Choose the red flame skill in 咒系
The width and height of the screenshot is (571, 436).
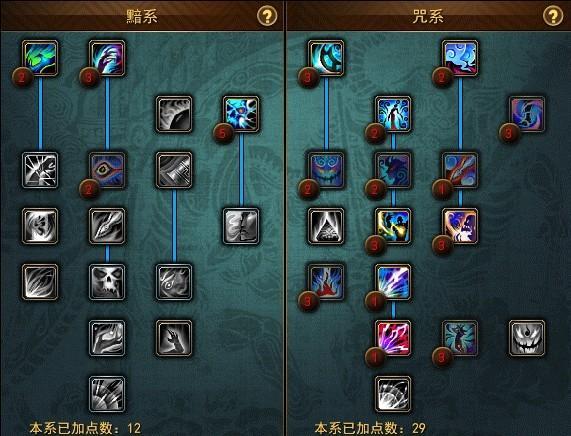pyautogui.click(x=326, y=282)
